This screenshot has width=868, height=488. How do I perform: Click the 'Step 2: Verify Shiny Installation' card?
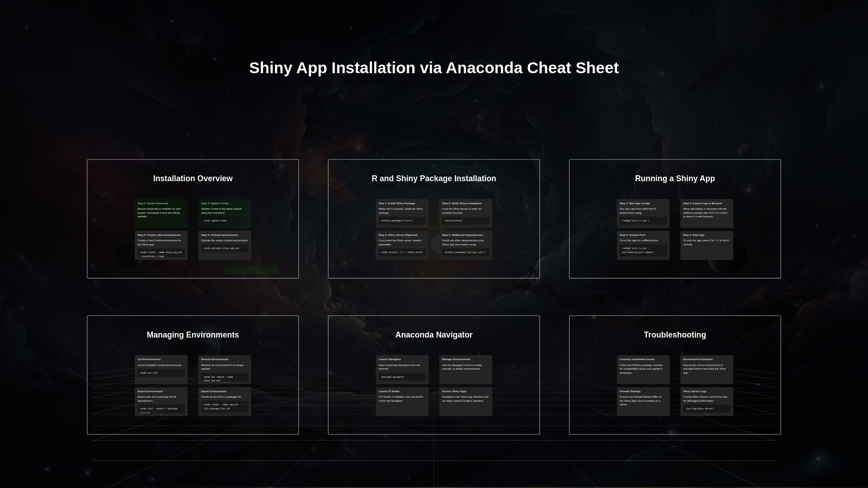466,213
